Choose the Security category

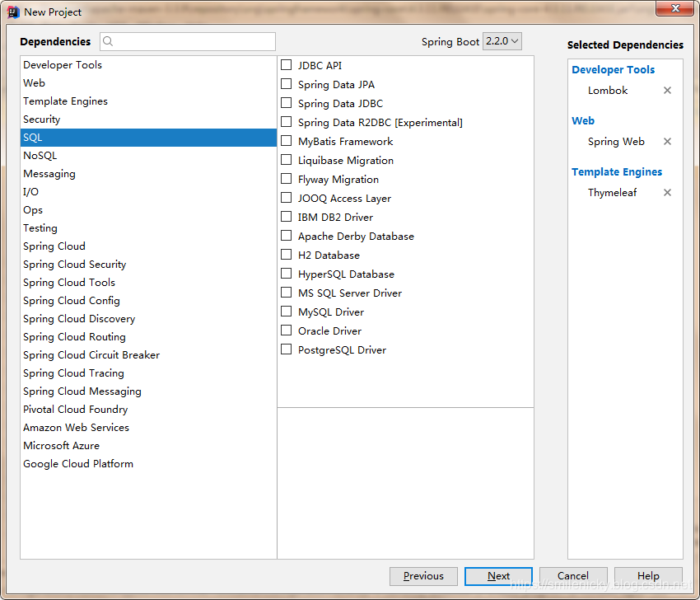(x=148, y=120)
